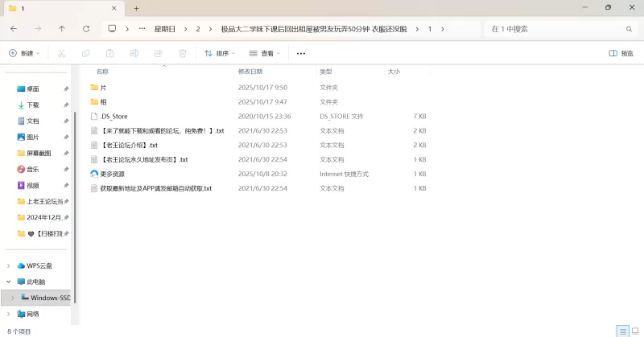Switch to large icons view in the status bar

[634, 331]
